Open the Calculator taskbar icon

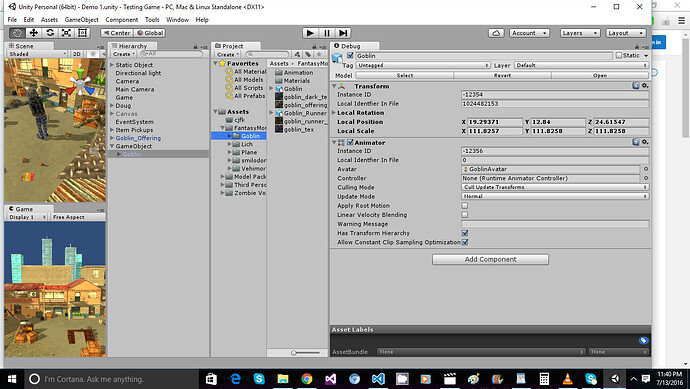(544, 379)
